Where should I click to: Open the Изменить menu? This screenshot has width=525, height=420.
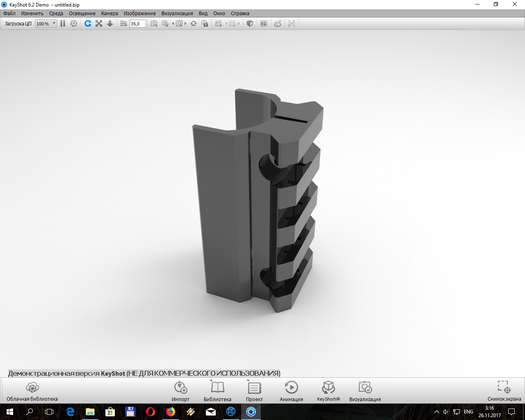[32, 14]
